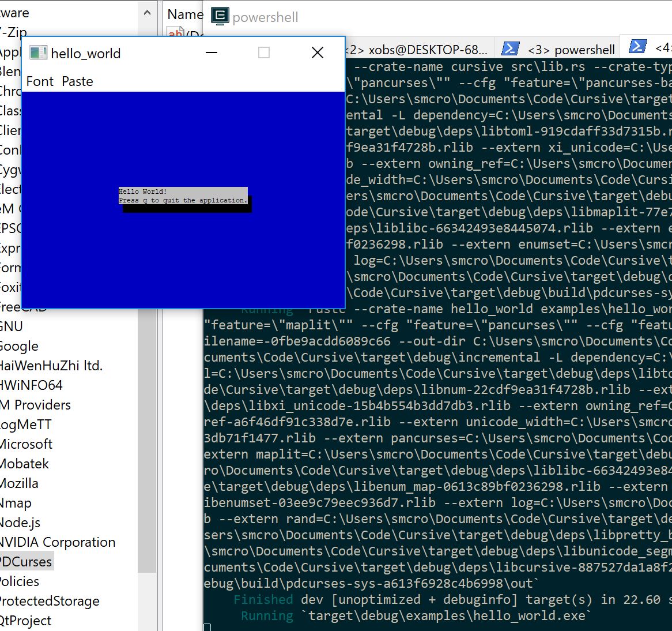The width and height of the screenshot is (672, 631).
Task: Click the Hello World! dialog text
Action: pos(143,191)
